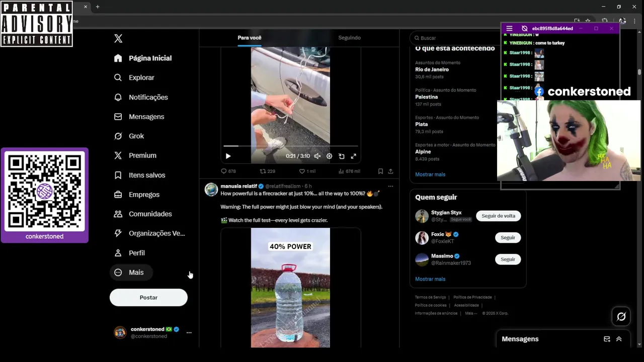Like the post with 1 mil likes

click(x=307, y=171)
